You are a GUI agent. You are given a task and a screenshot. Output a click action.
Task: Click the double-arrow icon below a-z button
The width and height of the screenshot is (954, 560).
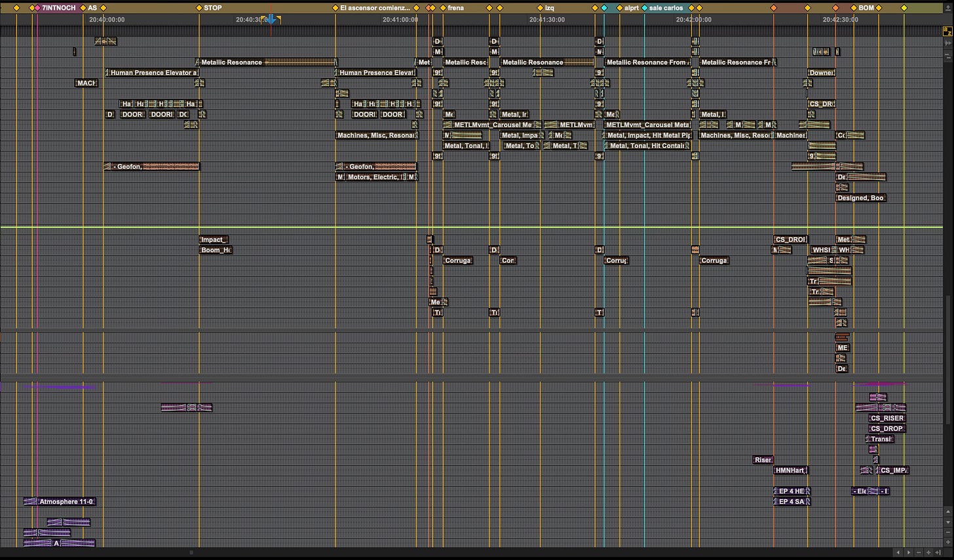947,43
